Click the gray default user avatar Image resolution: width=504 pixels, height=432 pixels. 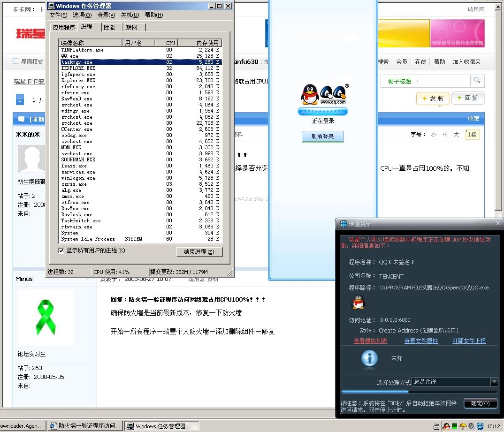click(x=31, y=159)
